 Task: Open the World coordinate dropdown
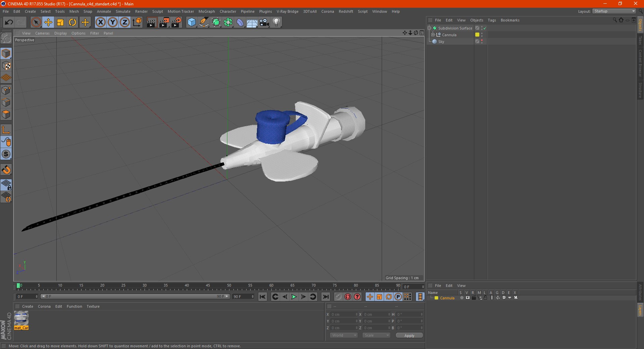[x=344, y=335]
